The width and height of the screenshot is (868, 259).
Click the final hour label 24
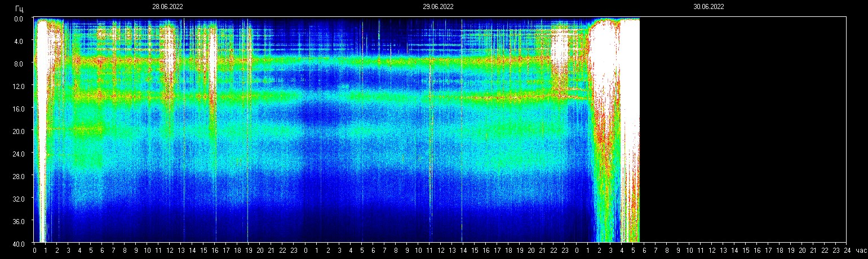coord(847,251)
